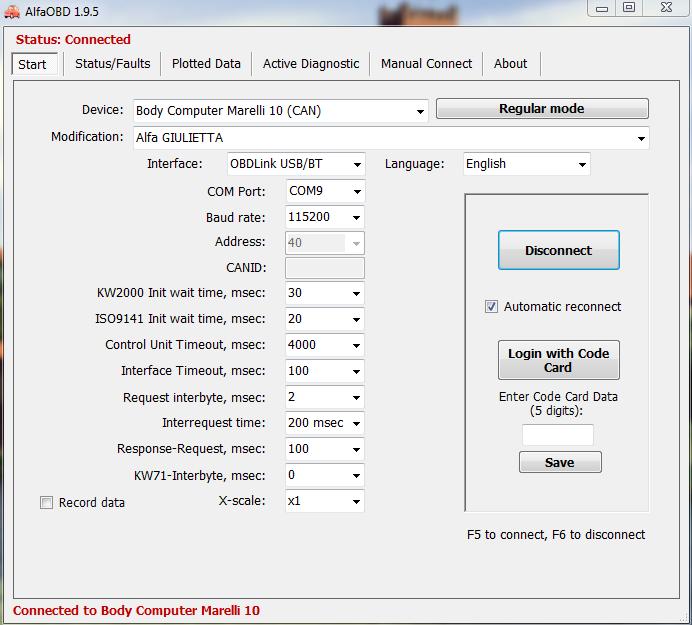Select the Start tab
The width and height of the screenshot is (692, 625).
(x=34, y=64)
